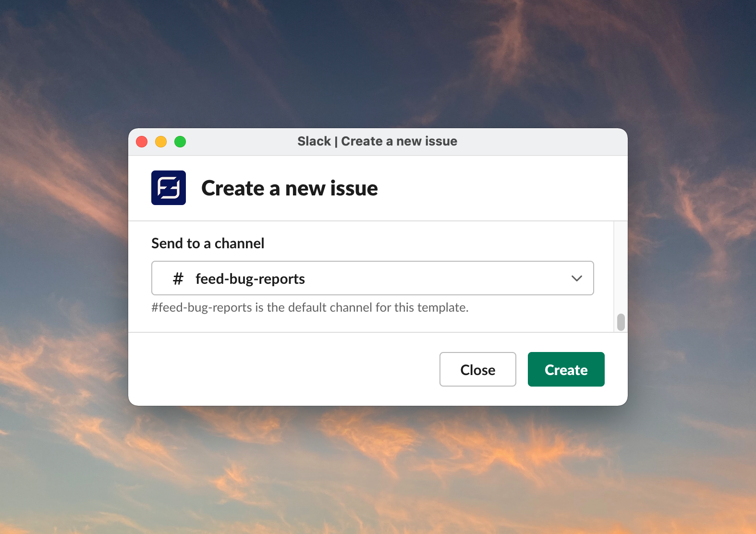Click the hash symbol in the channel field
The width and height of the screenshot is (756, 534).
(x=178, y=279)
